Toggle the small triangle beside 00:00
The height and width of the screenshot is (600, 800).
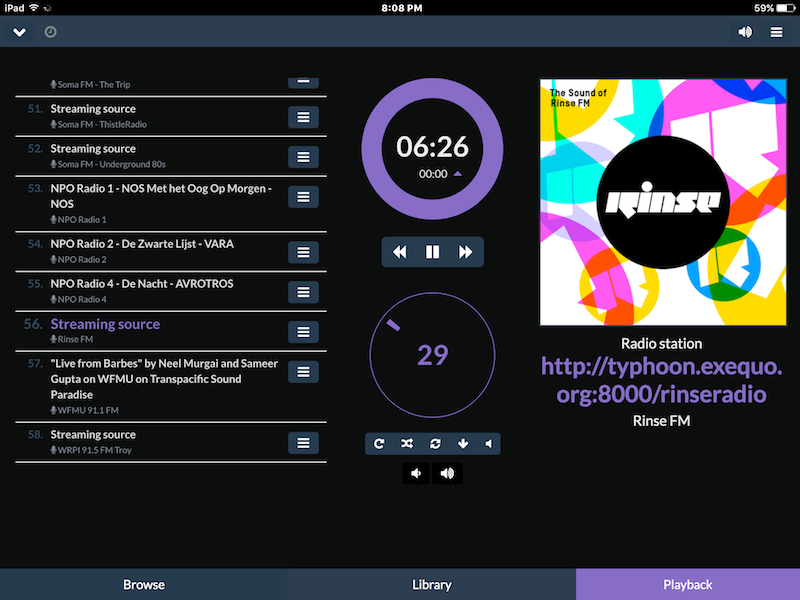click(x=458, y=174)
